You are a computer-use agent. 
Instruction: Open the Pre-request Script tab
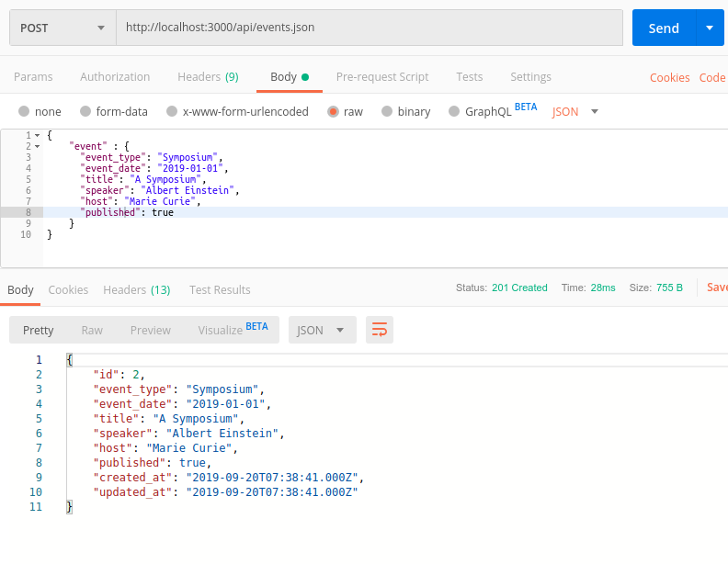382,77
